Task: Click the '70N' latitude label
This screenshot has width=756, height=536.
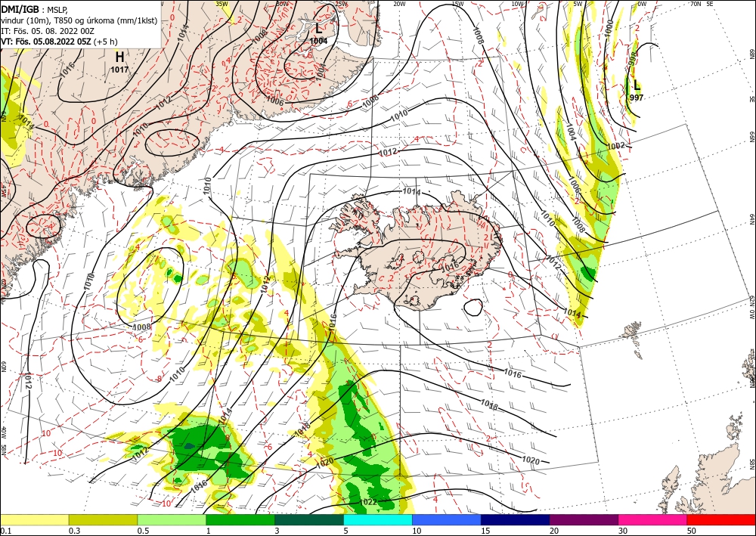Action: pos(696,4)
